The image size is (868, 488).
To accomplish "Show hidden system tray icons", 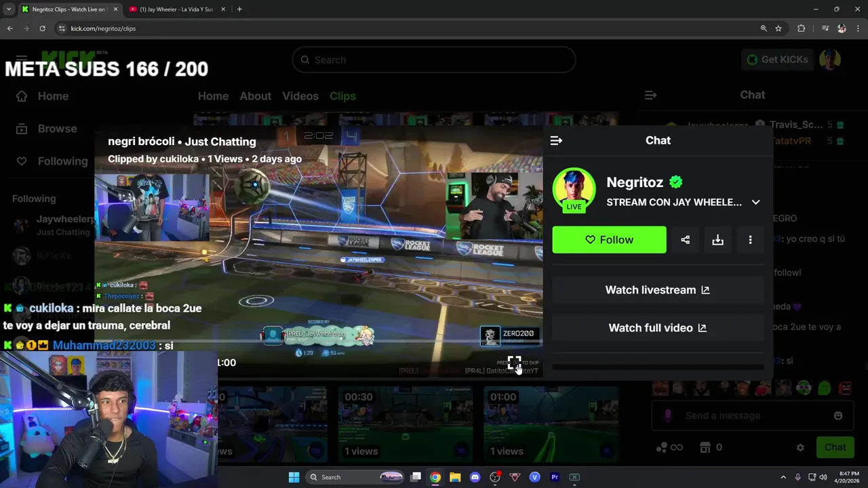I will [x=783, y=477].
